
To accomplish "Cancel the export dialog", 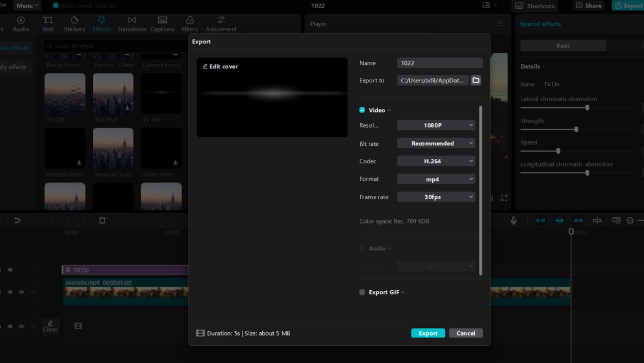I will coord(466,333).
